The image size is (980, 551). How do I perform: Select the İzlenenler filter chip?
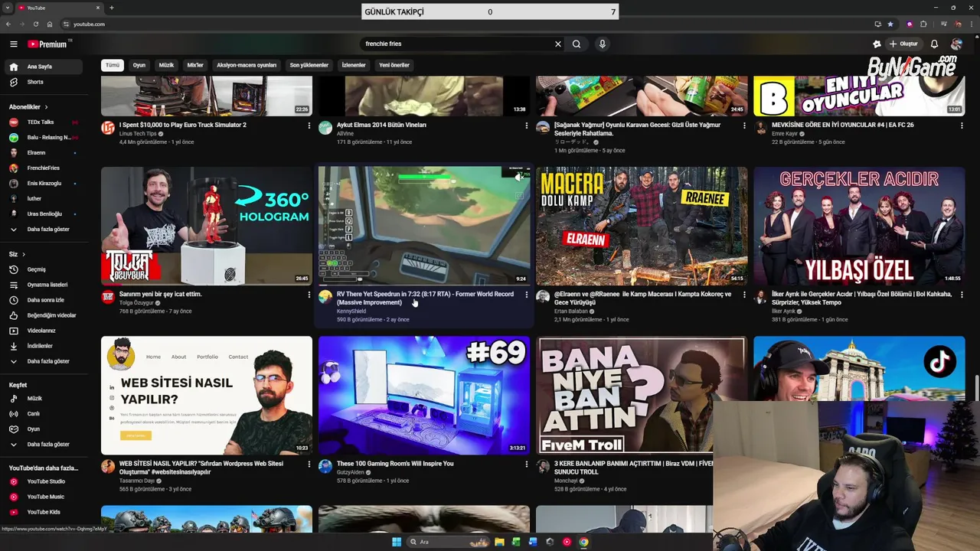coord(354,65)
